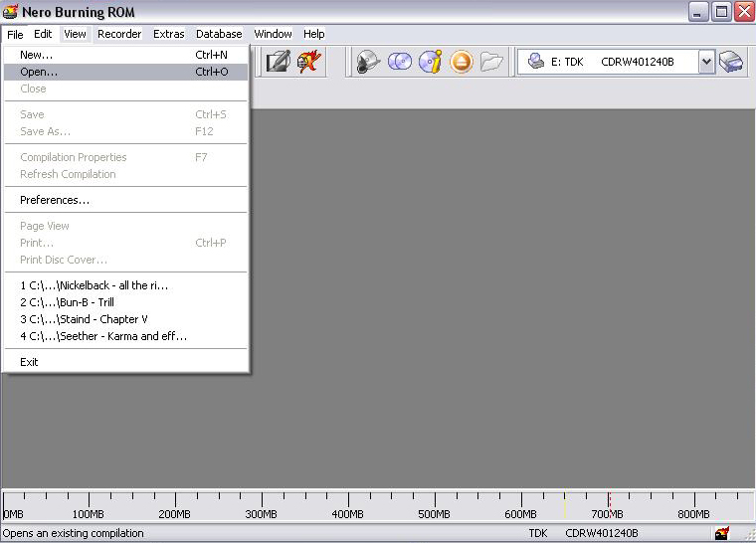Open the Help menu
The width and height of the screenshot is (756, 543).
tap(314, 34)
